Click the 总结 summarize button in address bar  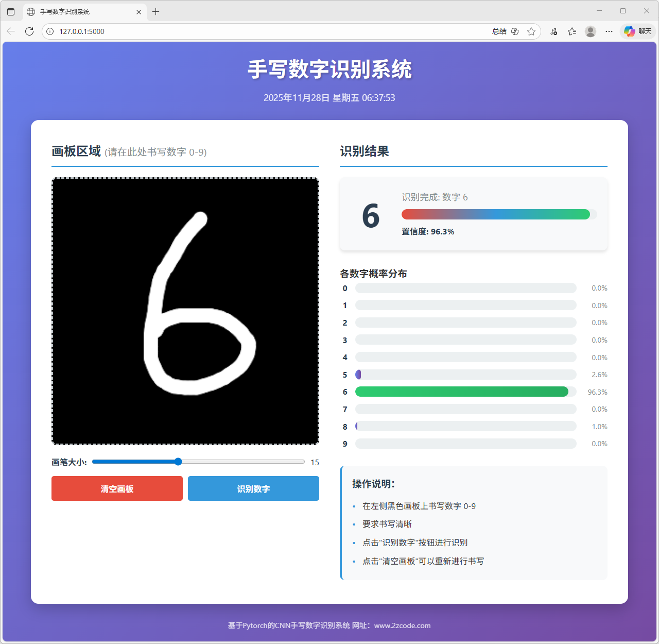pos(499,31)
